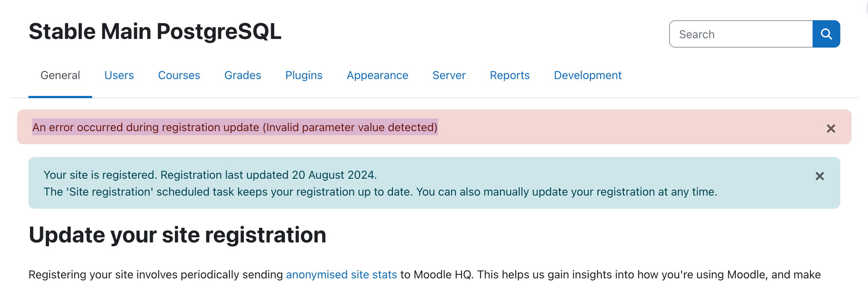Open the Plugins admin tab
868x287 pixels.
pos(304,75)
